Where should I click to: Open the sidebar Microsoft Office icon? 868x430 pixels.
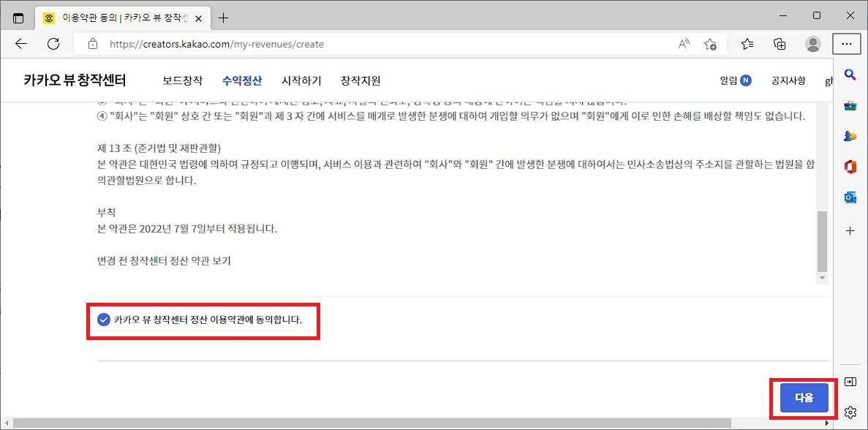(850, 167)
